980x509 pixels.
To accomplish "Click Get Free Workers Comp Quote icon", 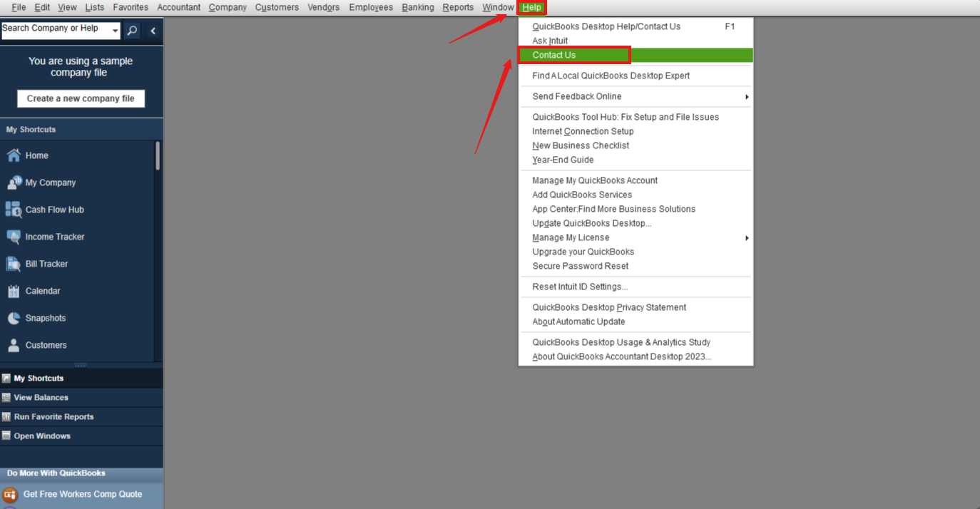I will point(10,494).
